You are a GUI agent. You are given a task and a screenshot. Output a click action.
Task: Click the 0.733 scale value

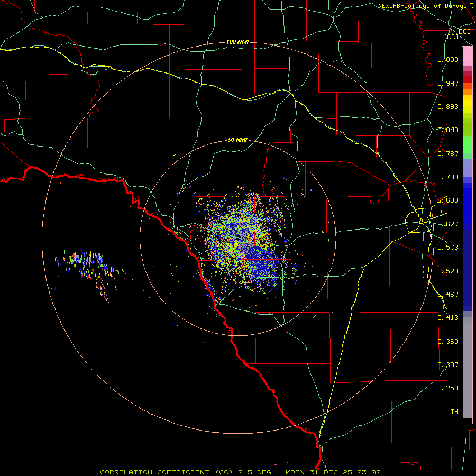448,177
